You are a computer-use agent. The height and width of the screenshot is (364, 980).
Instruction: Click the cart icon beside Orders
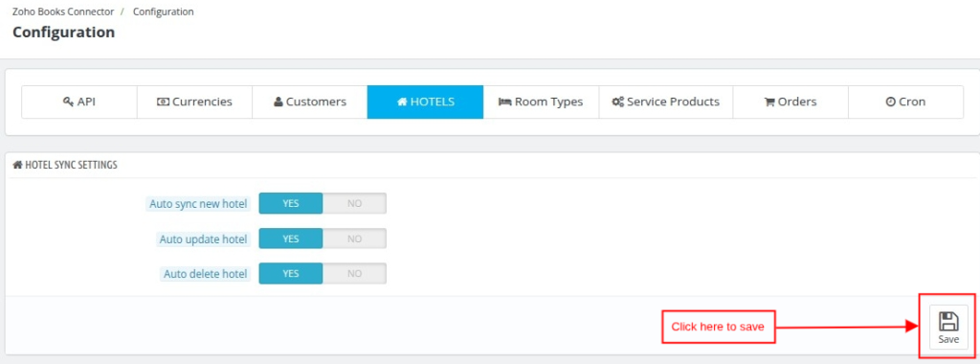point(770,102)
